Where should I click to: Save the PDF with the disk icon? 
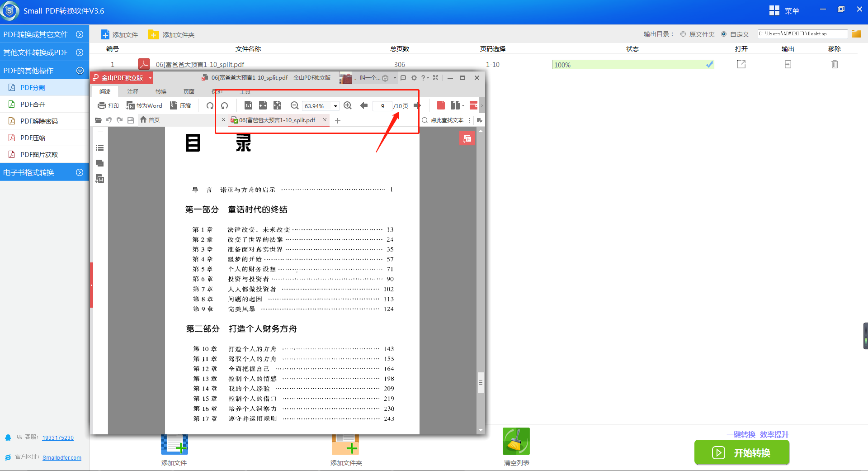click(x=131, y=120)
